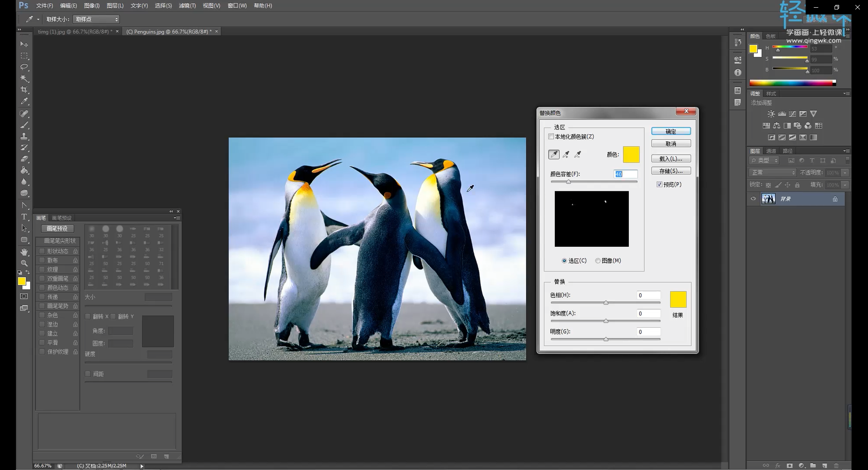Click the Brush Presets button
Image resolution: width=868 pixels, height=470 pixels.
[57, 229]
